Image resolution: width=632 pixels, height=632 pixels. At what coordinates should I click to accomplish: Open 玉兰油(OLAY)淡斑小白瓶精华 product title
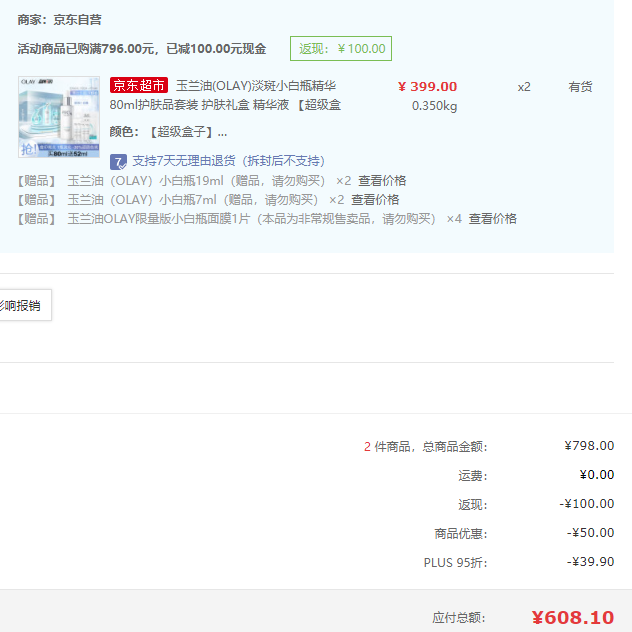[225, 95]
